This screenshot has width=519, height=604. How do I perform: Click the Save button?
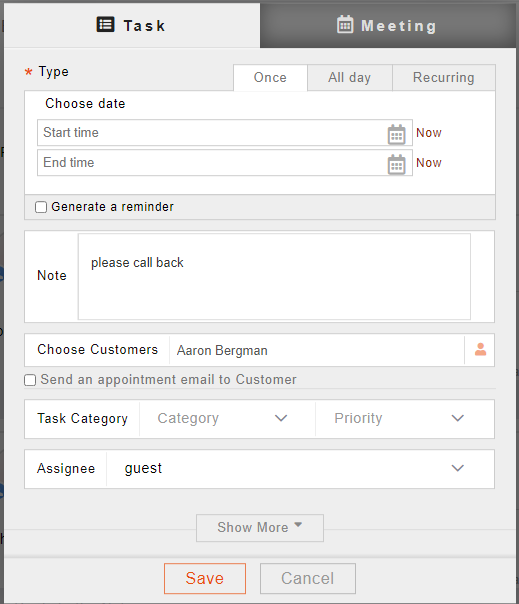click(x=205, y=578)
